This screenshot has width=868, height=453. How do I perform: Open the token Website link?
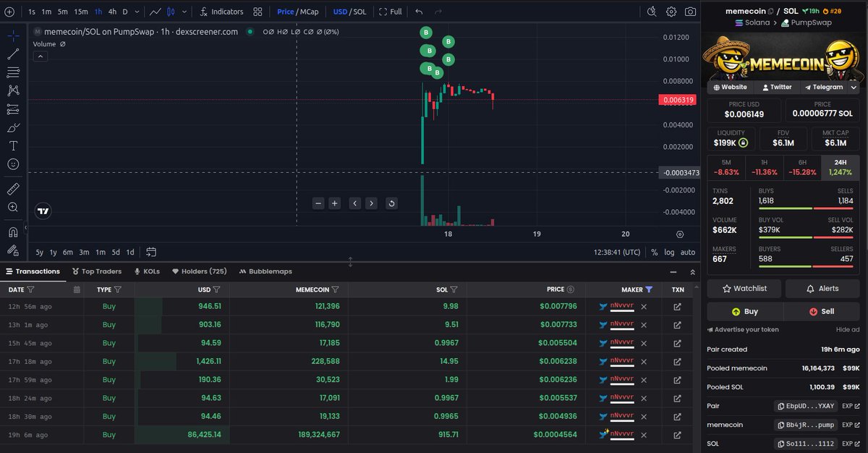(729, 87)
